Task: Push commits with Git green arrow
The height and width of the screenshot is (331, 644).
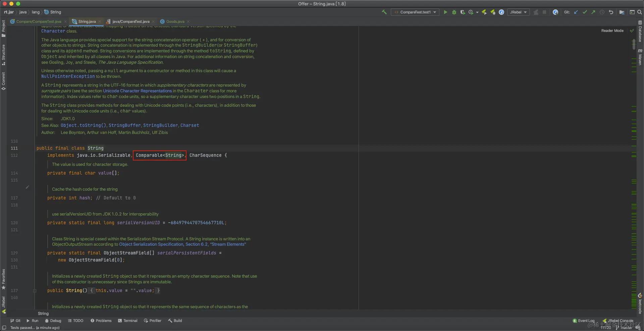Action: [593, 12]
